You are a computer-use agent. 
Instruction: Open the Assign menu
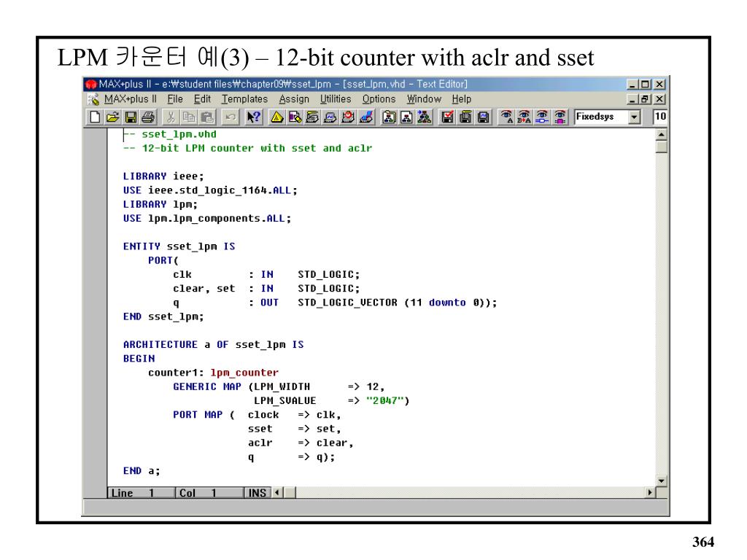294,99
